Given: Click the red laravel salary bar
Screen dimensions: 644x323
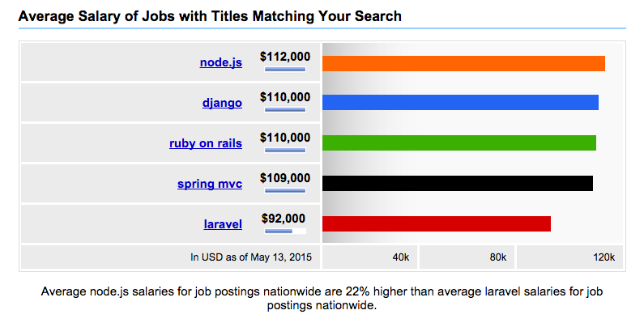Looking at the screenshot, I should pos(437,223).
